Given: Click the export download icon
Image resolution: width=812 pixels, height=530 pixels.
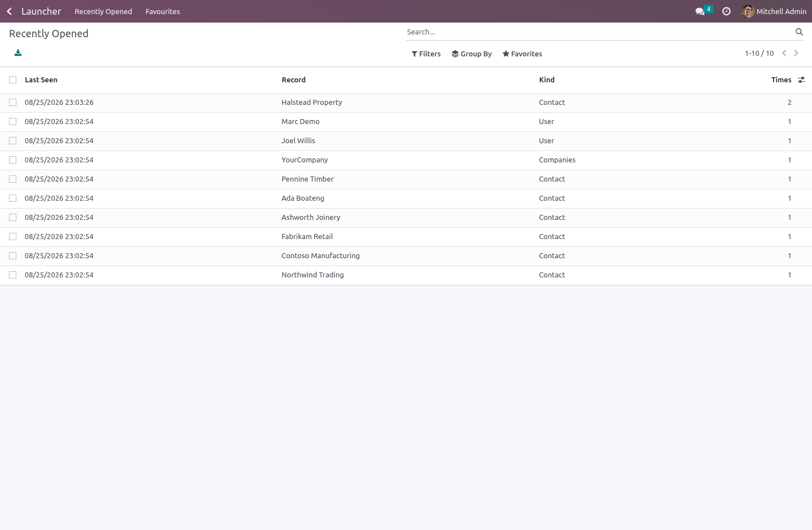Looking at the screenshot, I should coord(18,53).
